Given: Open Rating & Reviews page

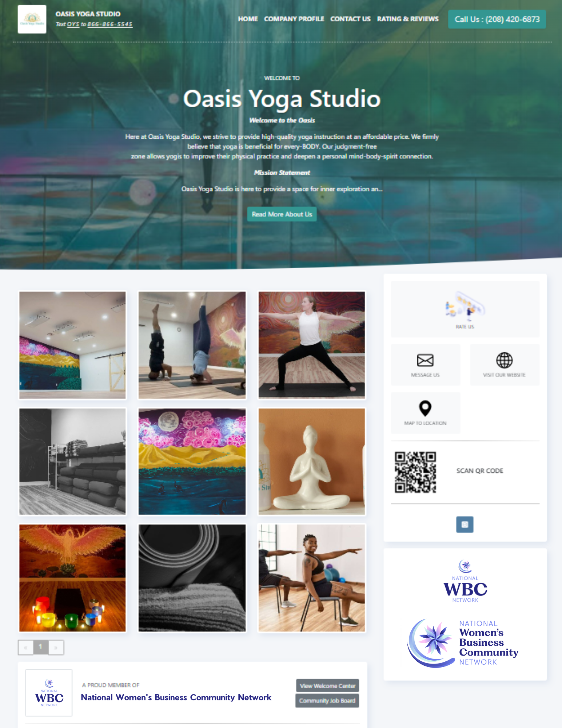Looking at the screenshot, I should [x=408, y=19].
